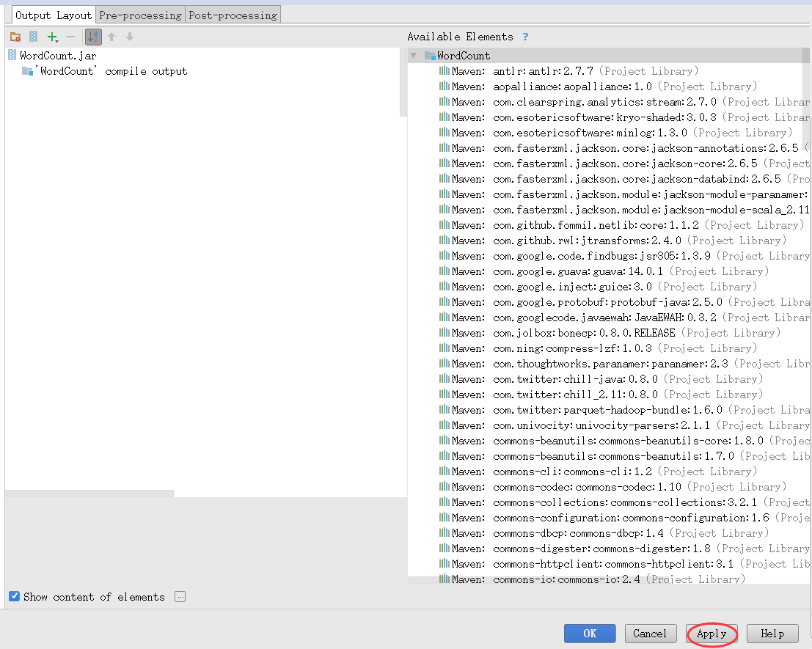This screenshot has width=812, height=649.
Task: Toggle Show content of elements checkbox
Action: pos(15,596)
